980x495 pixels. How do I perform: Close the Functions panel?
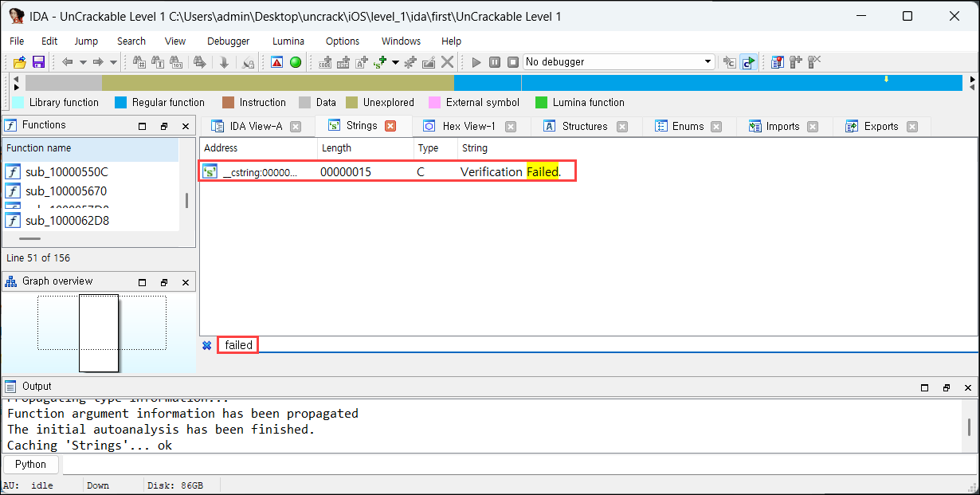[186, 126]
